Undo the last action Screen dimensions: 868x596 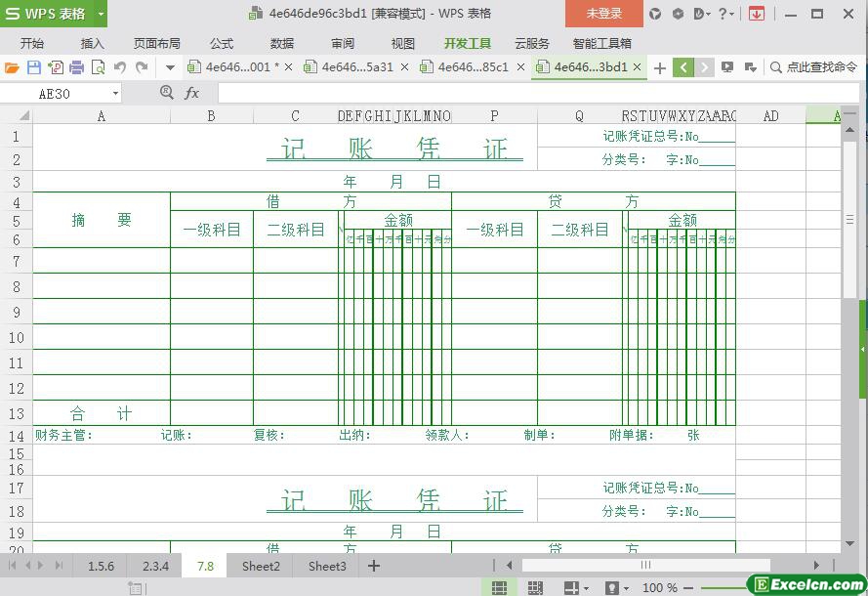(x=119, y=67)
